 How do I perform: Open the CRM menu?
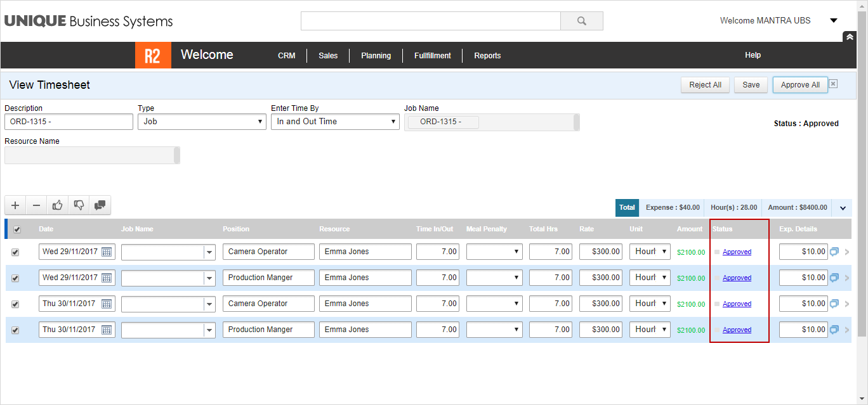[286, 56]
